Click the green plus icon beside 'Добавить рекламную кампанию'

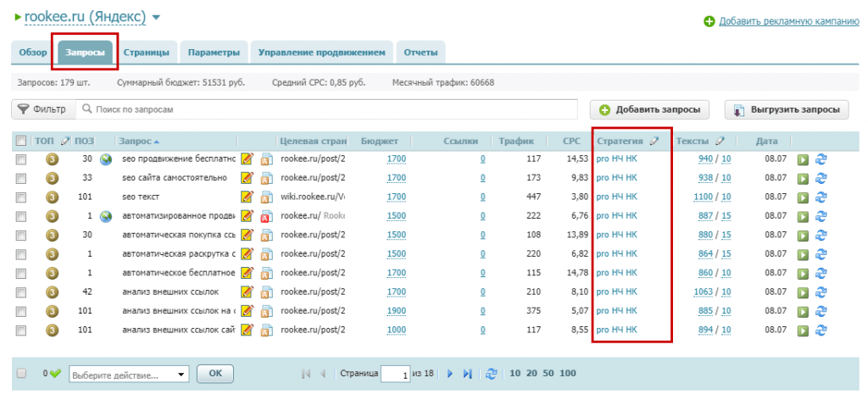709,21
